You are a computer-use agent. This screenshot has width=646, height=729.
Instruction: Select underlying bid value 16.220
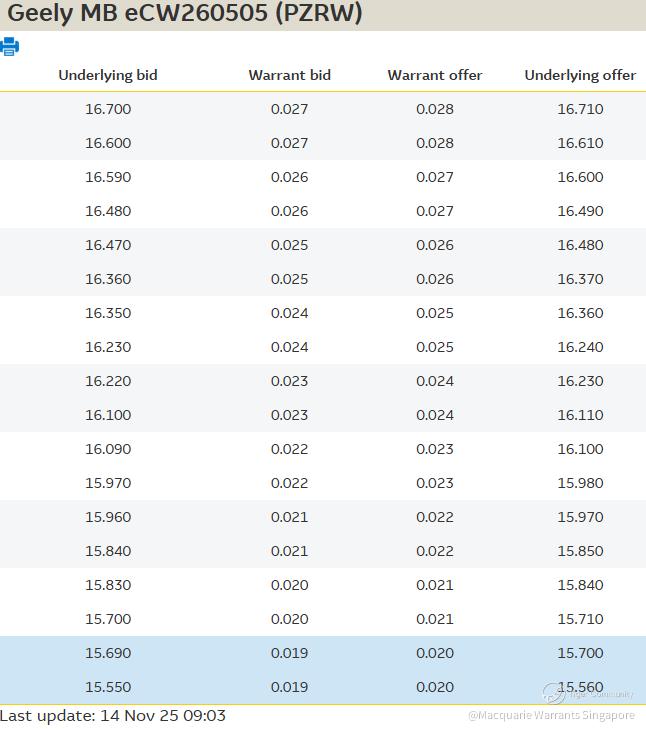click(108, 381)
